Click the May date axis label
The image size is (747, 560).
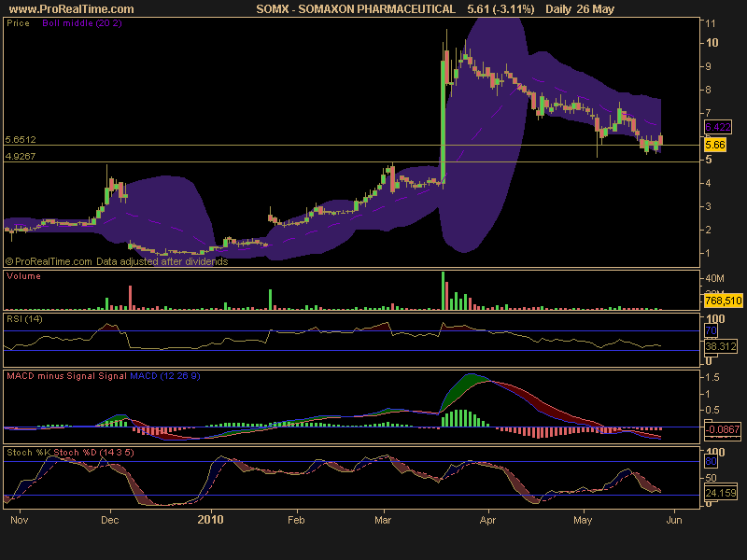point(583,520)
